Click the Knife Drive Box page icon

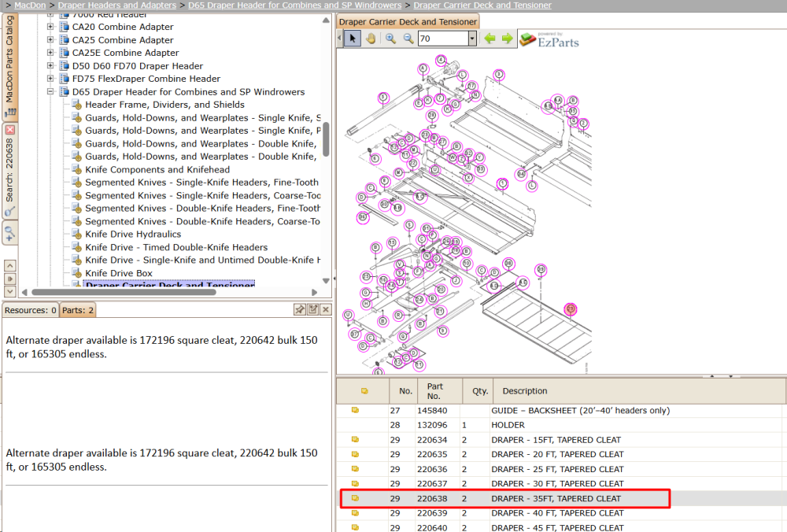77,273
